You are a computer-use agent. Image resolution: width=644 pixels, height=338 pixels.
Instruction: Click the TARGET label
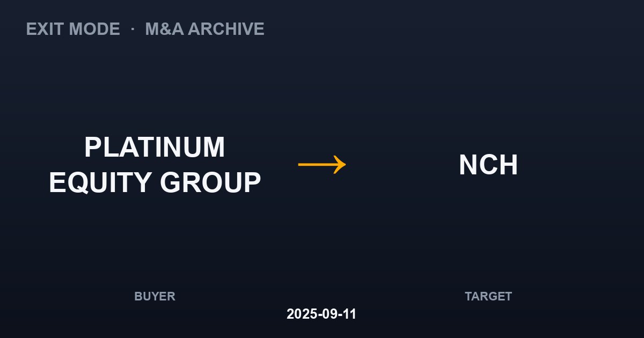(x=488, y=296)
